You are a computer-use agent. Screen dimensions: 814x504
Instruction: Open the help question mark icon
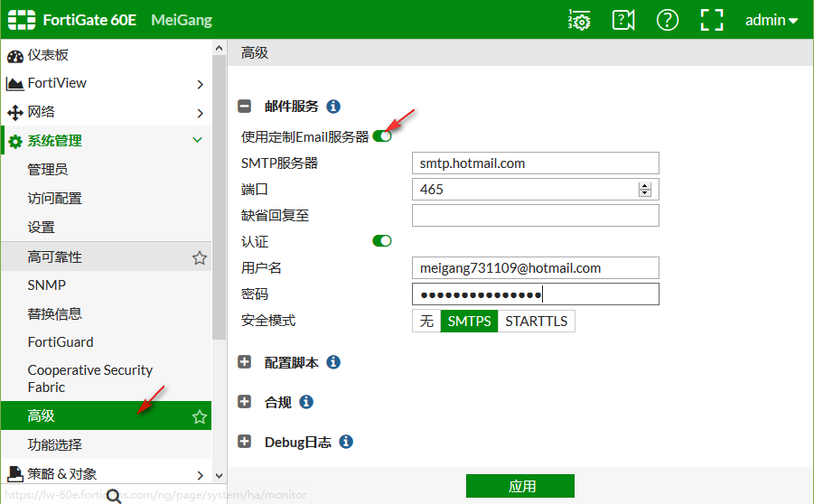pyautogui.click(x=668, y=20)
